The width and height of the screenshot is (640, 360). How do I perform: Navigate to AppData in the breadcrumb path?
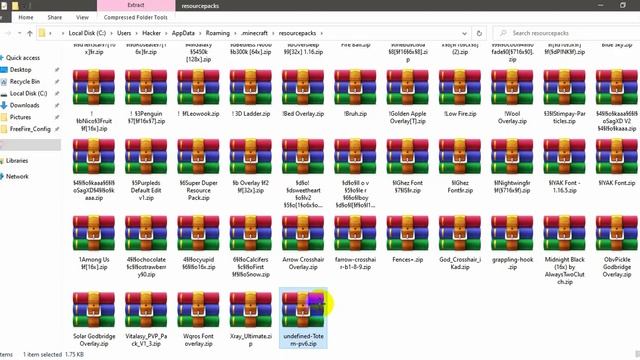click(183, 33)
